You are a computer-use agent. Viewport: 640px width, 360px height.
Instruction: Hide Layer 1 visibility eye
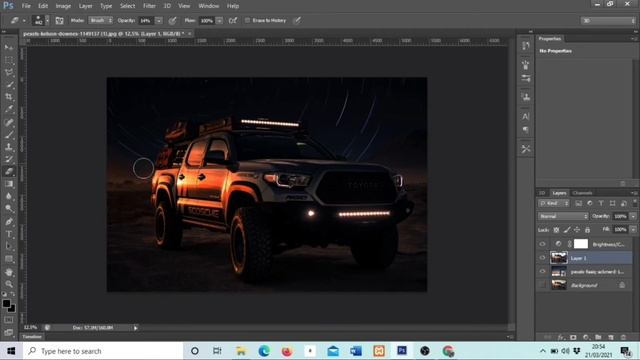tap(542, 258)
